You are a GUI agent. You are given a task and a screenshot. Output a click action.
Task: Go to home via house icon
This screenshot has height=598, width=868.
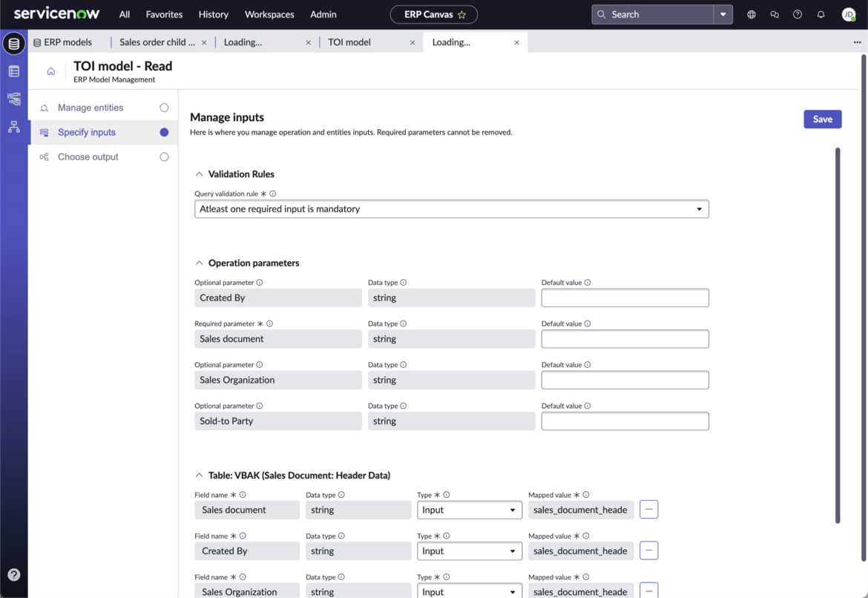point(51,71)
